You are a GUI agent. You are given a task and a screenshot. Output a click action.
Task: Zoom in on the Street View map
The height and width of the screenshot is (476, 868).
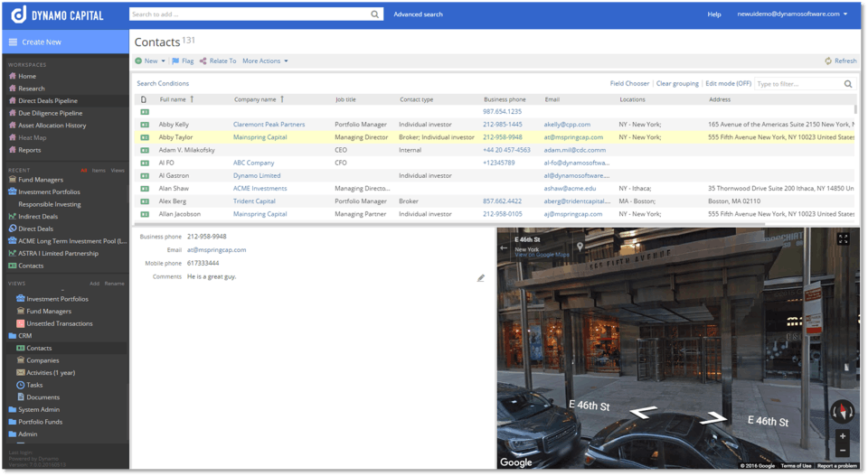click(843, 436)
